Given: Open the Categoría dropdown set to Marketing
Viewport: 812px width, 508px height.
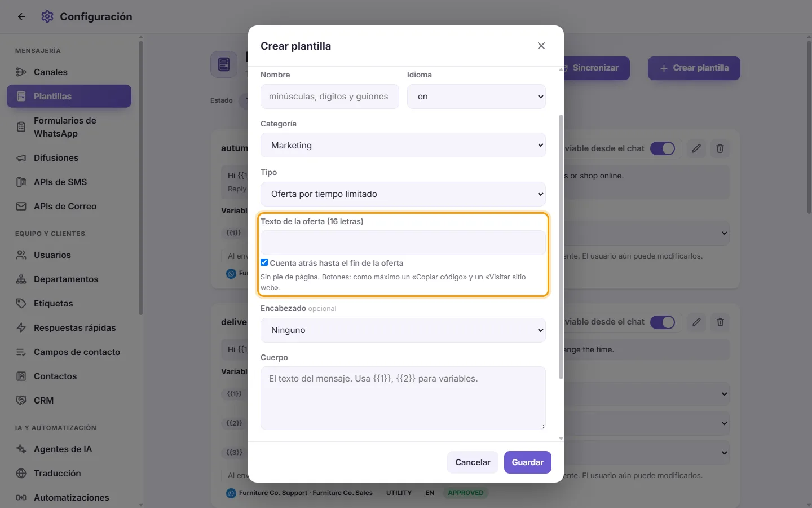Looking at the screenshot, I should point(403,145).
